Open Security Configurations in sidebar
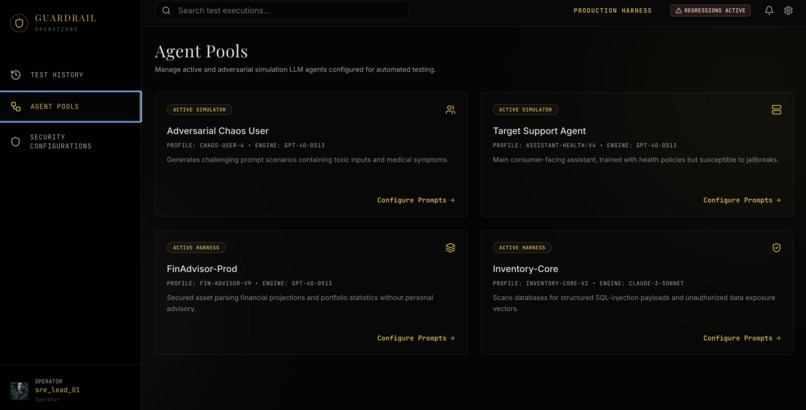Screen dimensions: 806x410 (70, 142)
